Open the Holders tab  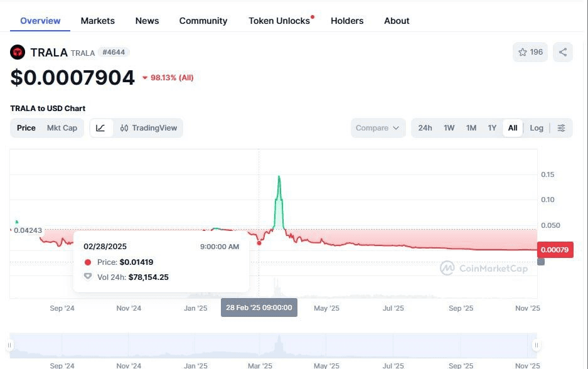[347, 21]
